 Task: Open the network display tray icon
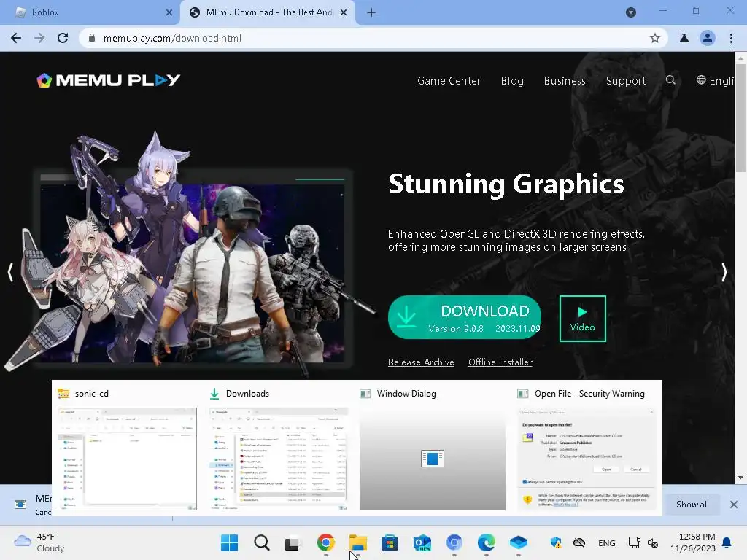[635, 542]
